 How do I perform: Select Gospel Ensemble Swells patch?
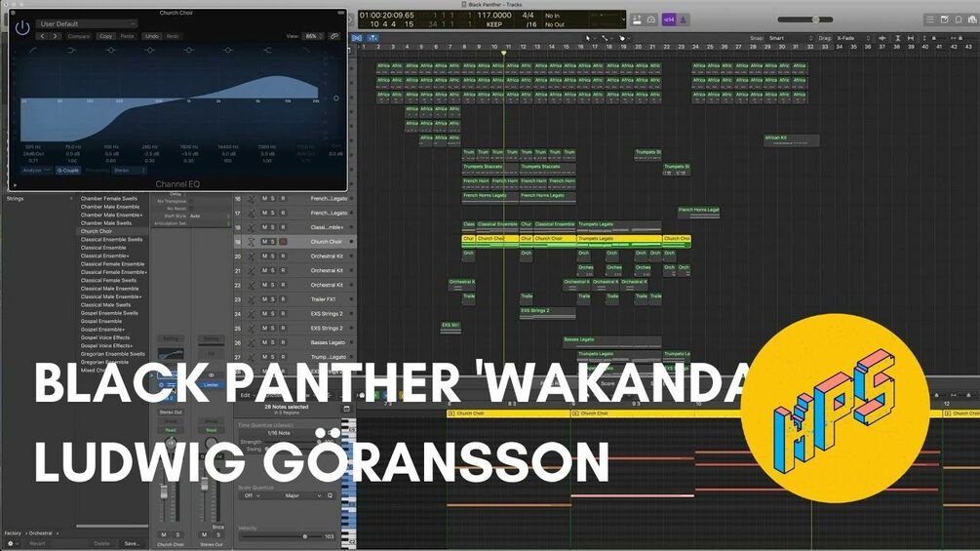pos(109,313)
